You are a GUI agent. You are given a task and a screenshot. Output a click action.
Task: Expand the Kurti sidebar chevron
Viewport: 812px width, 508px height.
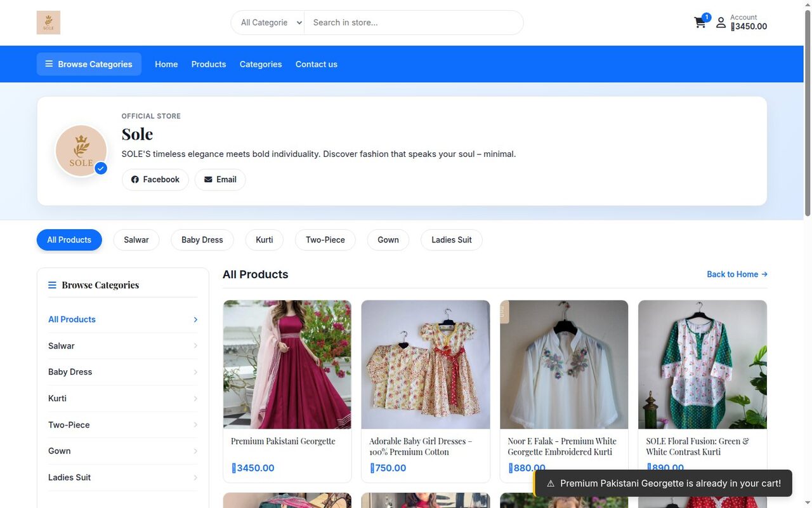(x=195, y=399)
